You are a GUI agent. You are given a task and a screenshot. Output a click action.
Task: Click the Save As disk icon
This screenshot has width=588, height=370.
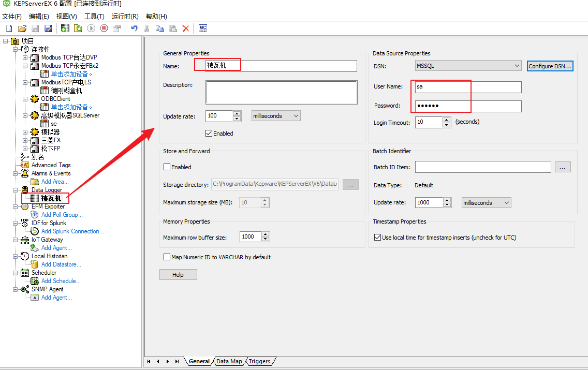click(x=48, y=28)
